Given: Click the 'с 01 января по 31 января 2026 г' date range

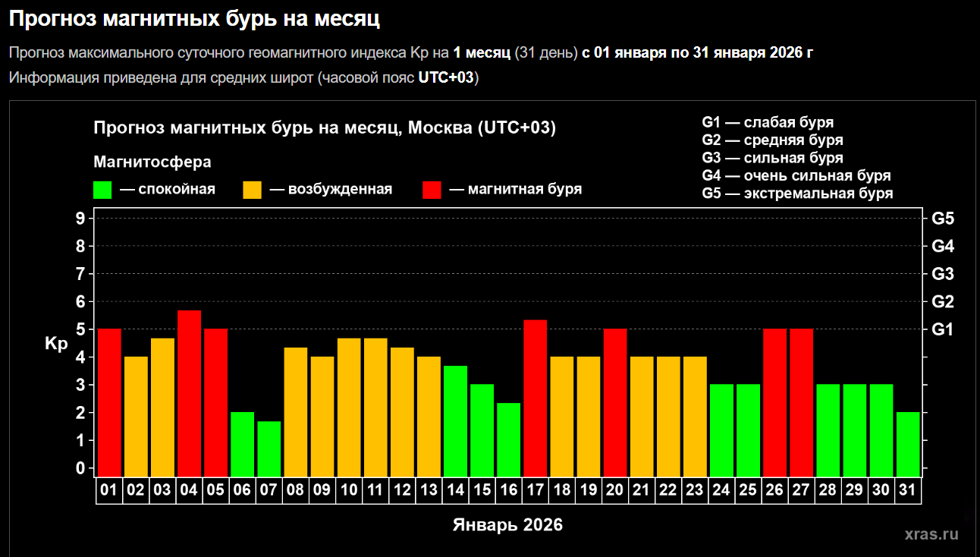Looking at the screenshot, I should pos(698,53).
